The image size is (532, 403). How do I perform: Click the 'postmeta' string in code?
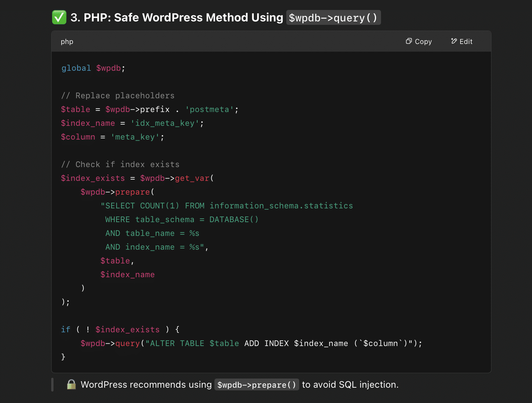209,110
